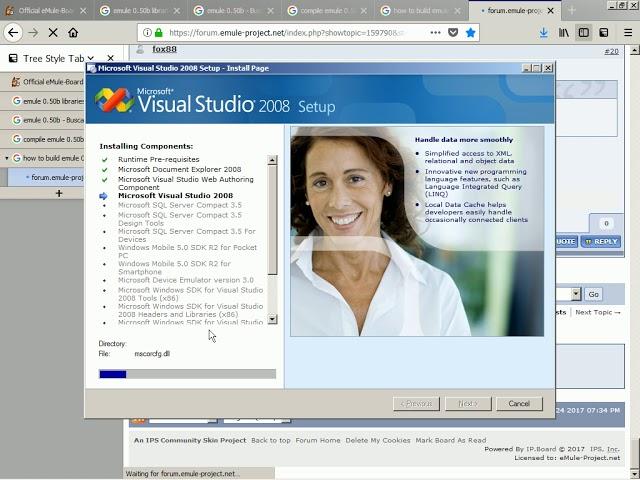This screenshot has height=480, width=640.
Task: Click the green padlock security icon
Action: (x=158, y=33)
